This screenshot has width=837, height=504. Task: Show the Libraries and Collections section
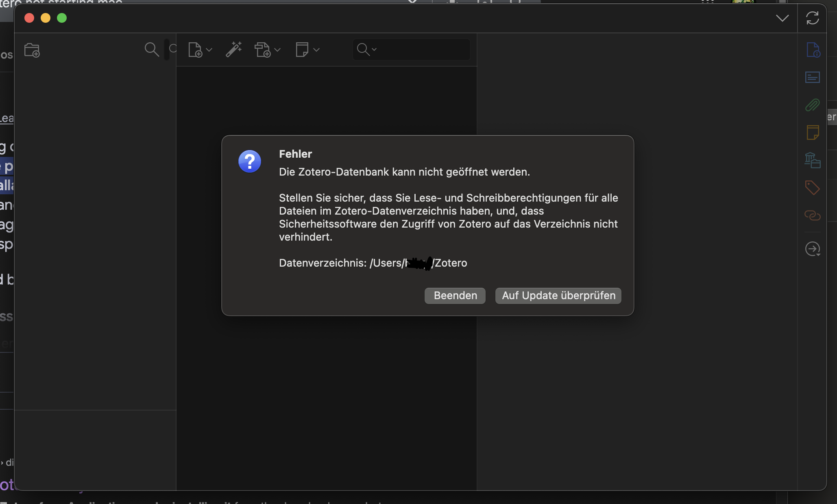click(813, 160)
